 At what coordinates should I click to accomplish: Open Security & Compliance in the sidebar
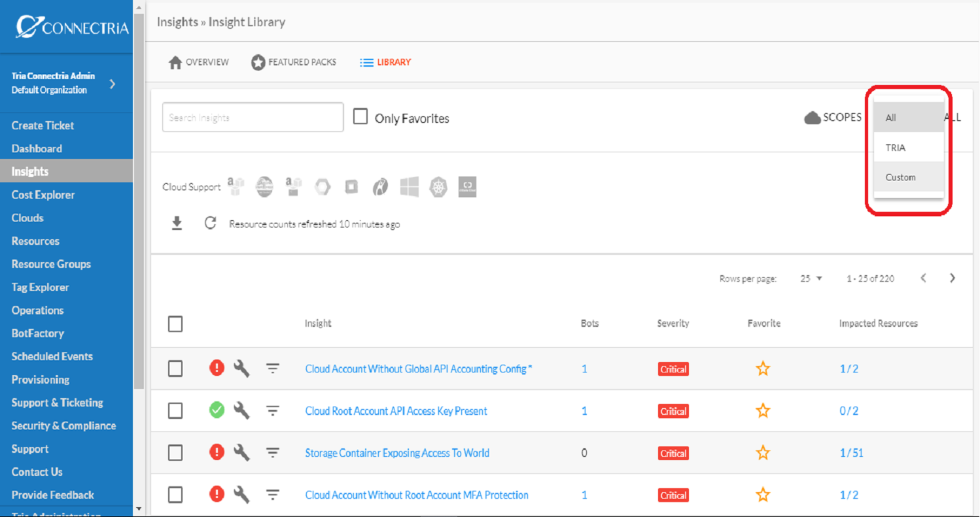coord(63,425)
